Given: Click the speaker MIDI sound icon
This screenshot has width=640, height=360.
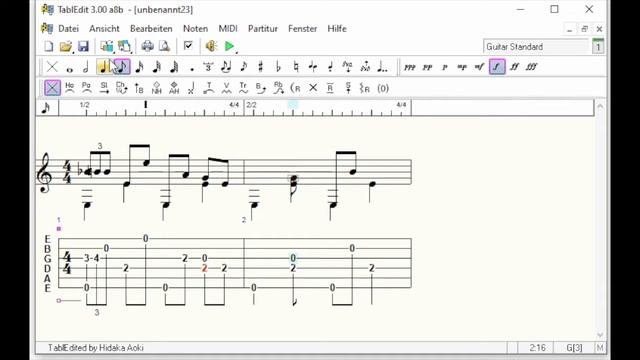Looking at the screenshot, I should tap(211, 46).
